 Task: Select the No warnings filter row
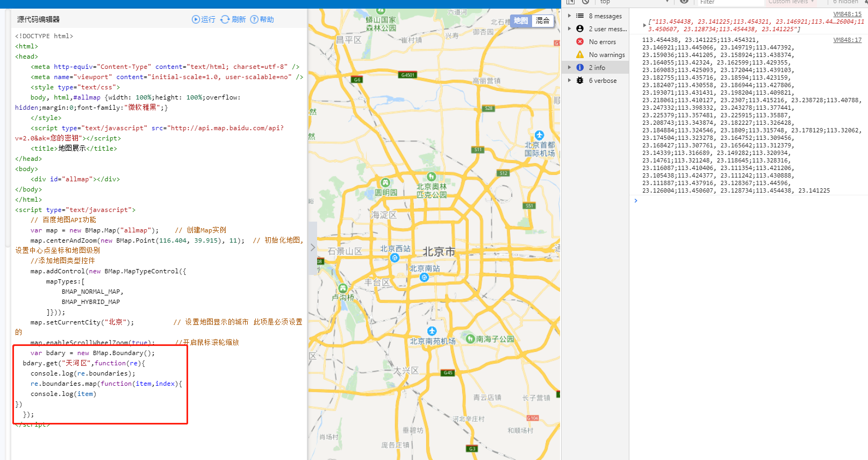[x=596, y=54]
